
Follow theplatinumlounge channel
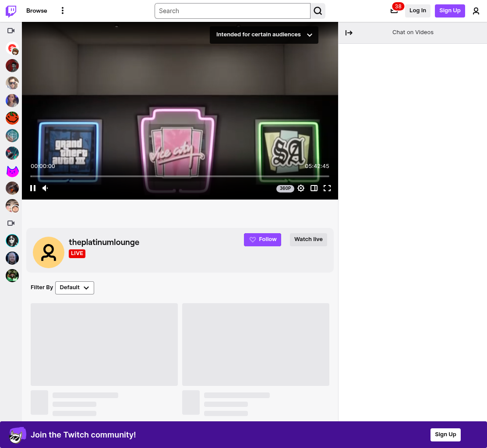tap(262, 239)
